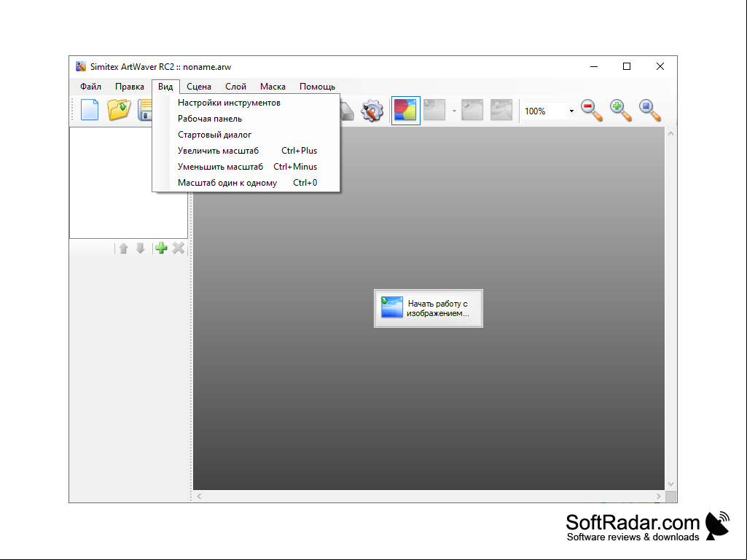Choose Рабочая панель menu entry

[246, 119]
